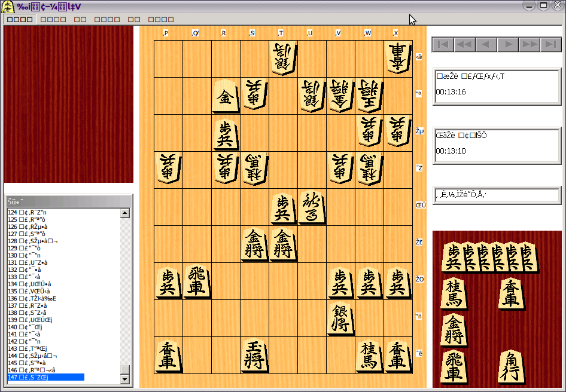Open the second menu in the menu bar

coord(53,20)
